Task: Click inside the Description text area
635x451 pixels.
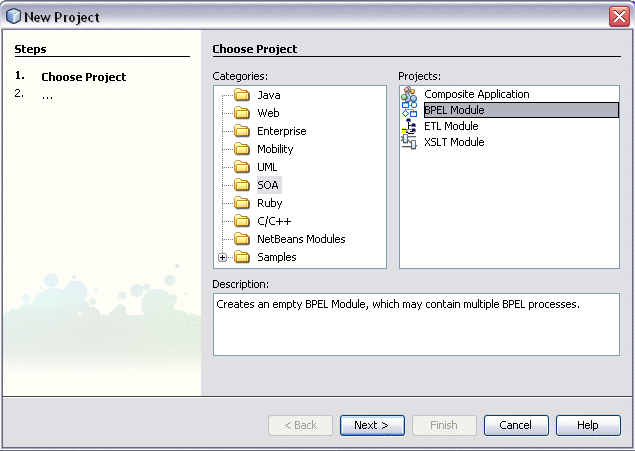Action: click(416, 325)
